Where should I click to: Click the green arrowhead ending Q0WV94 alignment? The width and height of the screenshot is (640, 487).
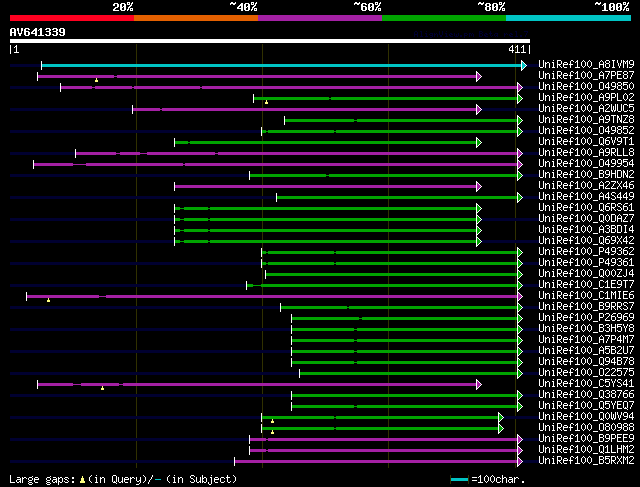click(x=501, y=418)
